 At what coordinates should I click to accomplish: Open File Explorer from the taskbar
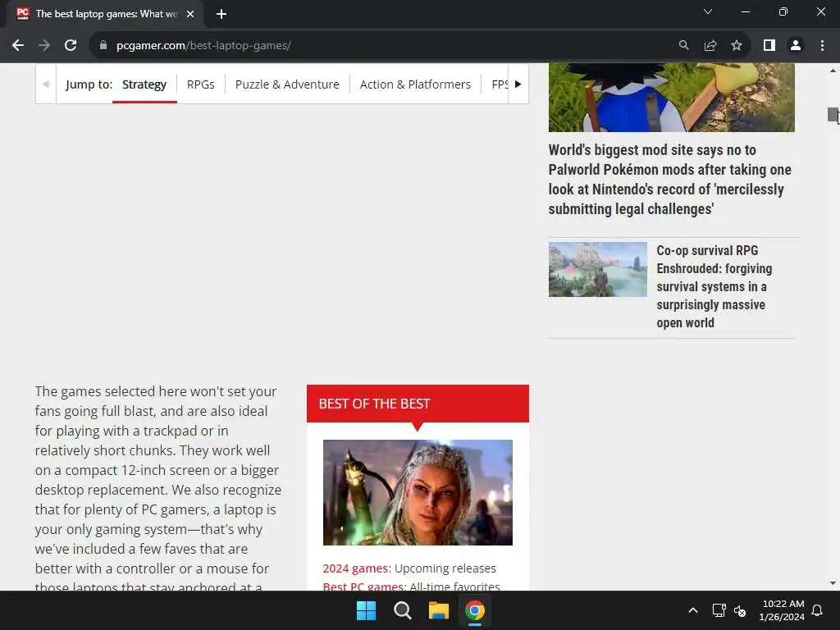tap(438, 610)
